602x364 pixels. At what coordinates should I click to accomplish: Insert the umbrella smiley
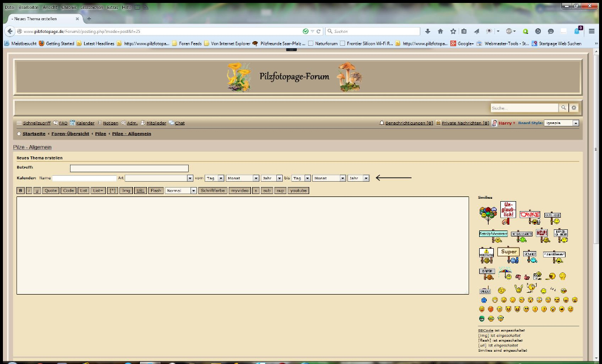coord(505,274)
